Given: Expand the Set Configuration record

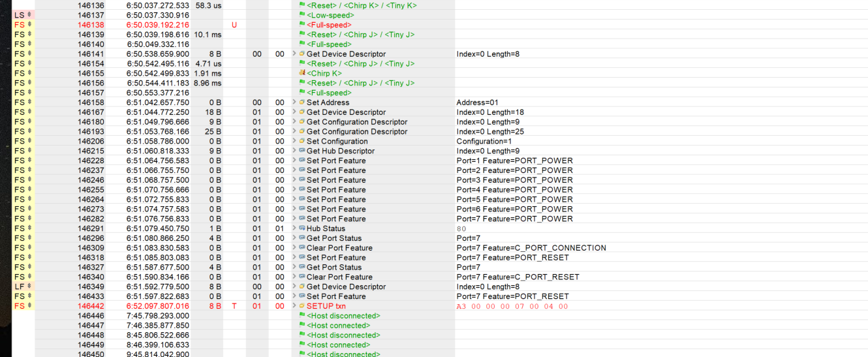Looking at the screenshot, I should point(294,141).
